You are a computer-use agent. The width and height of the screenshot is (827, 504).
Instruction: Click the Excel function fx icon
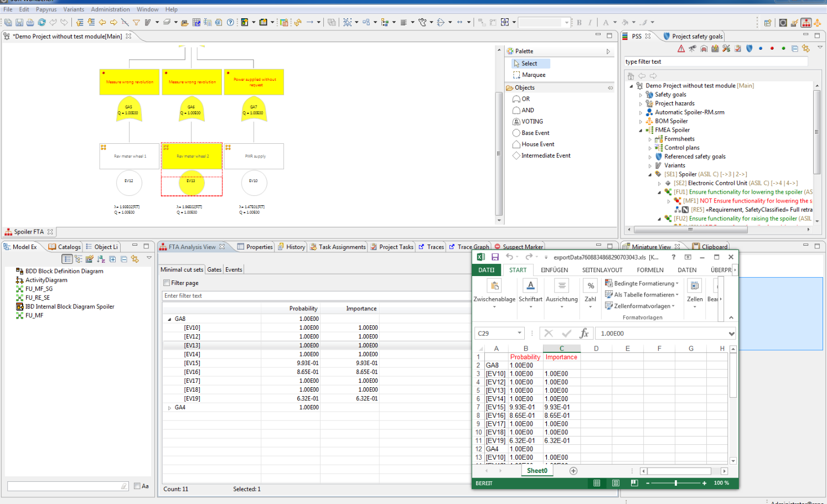tap(583, 333)
